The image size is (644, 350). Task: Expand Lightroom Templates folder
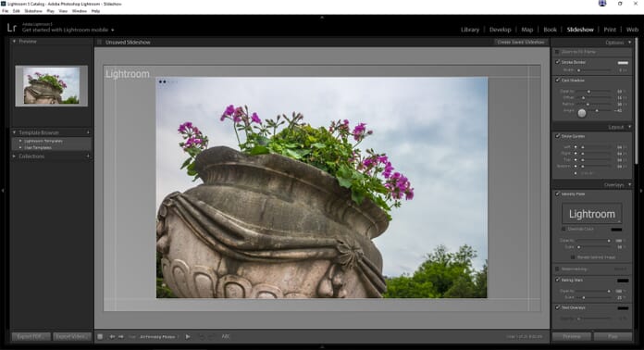click(x=20, y=141)
